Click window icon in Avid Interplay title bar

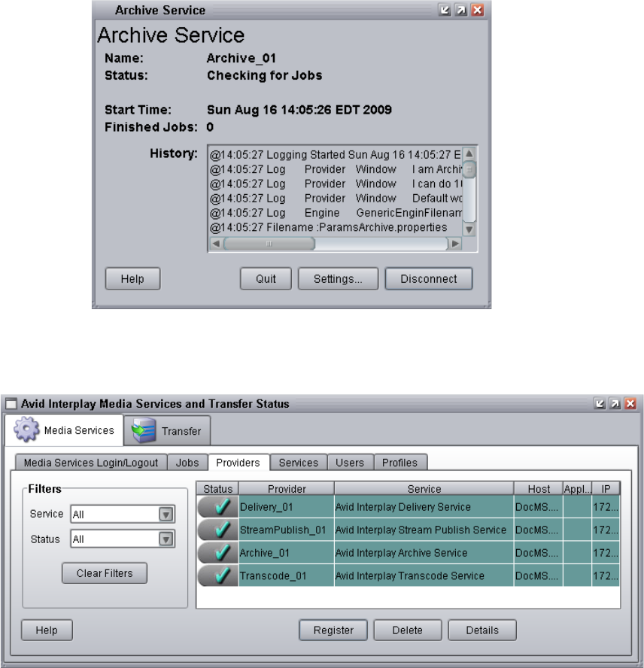[11, 403]
